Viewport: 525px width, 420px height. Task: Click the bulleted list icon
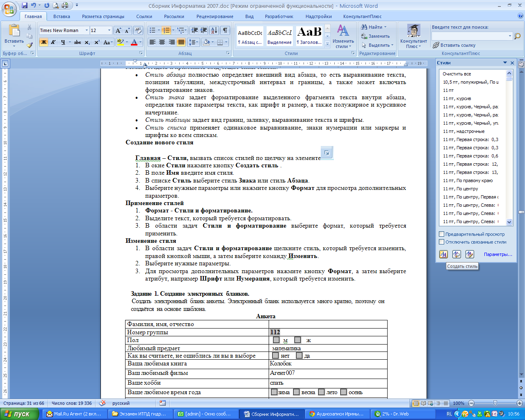[x=152, y=30]
